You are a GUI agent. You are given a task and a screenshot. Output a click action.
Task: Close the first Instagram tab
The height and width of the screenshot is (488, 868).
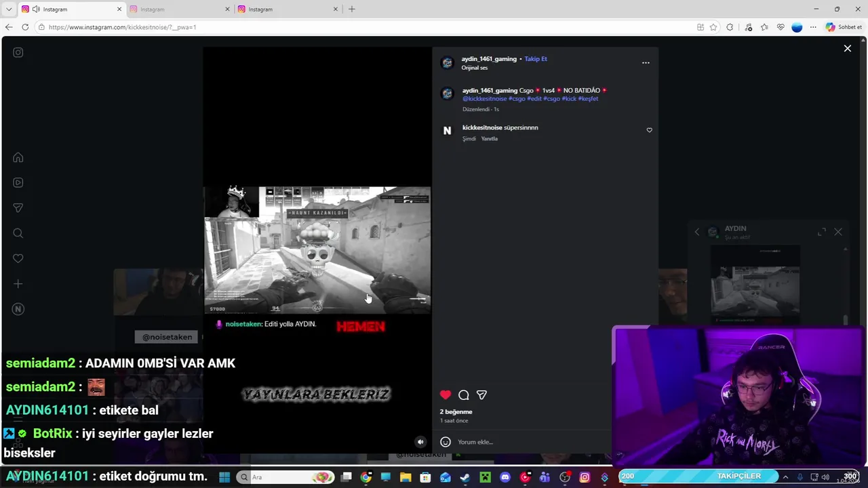click(x=119, y=9)
